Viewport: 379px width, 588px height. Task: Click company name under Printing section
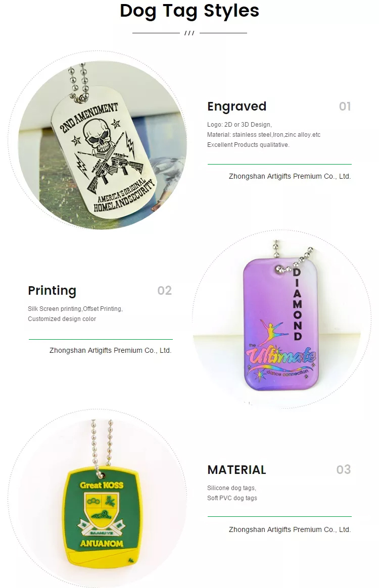[x=111, y=350]
